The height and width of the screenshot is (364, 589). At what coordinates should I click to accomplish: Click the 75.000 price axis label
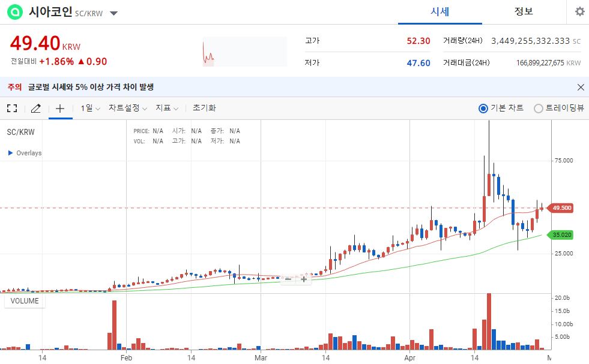pos(564,161)
